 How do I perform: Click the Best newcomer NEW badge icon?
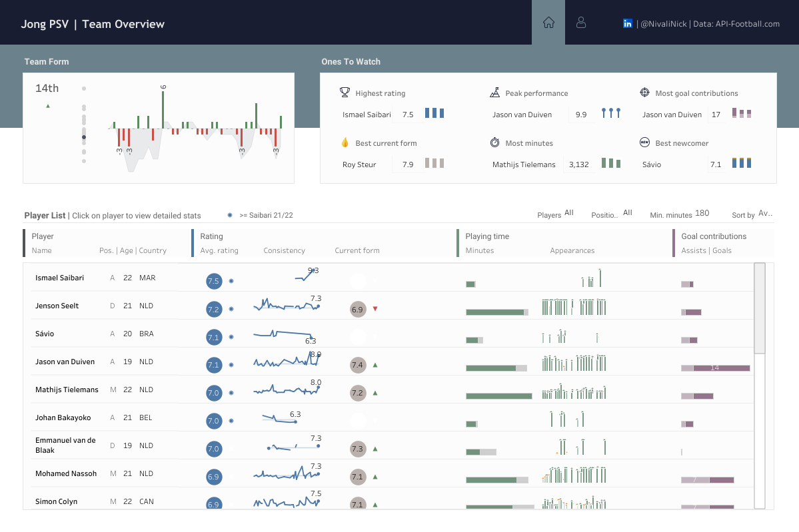click(x=644, y=142)
